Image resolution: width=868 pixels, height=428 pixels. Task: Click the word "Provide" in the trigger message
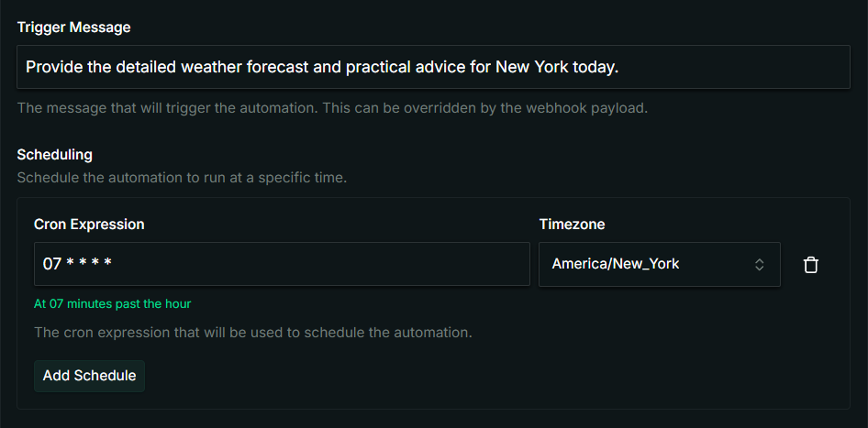(x=54, y=68)
